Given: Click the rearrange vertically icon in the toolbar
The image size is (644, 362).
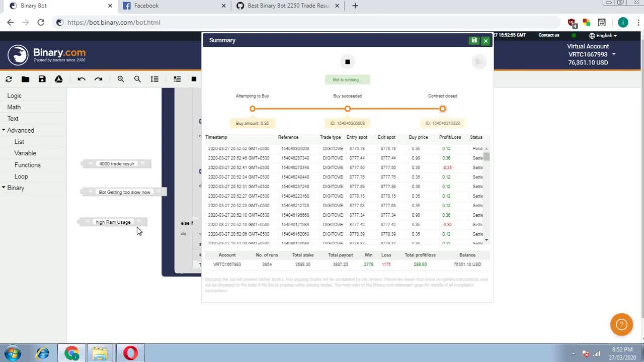Looking at the screenshot, I should tap(154, 79).
